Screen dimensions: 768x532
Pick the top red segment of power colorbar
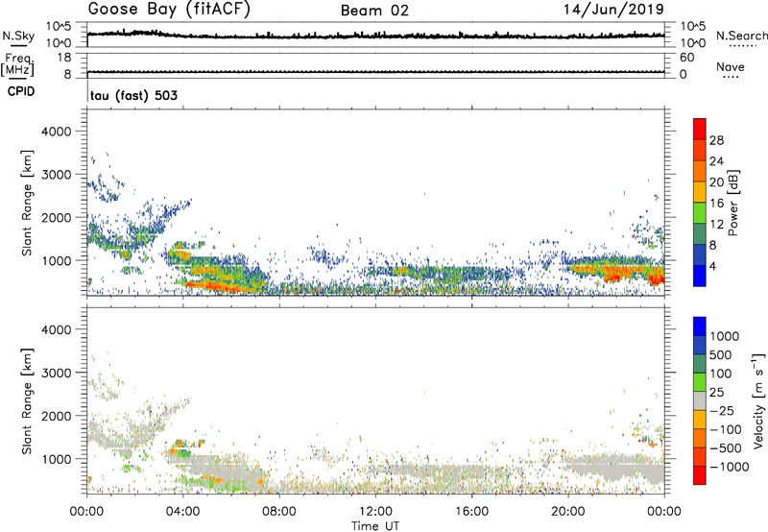700,130
